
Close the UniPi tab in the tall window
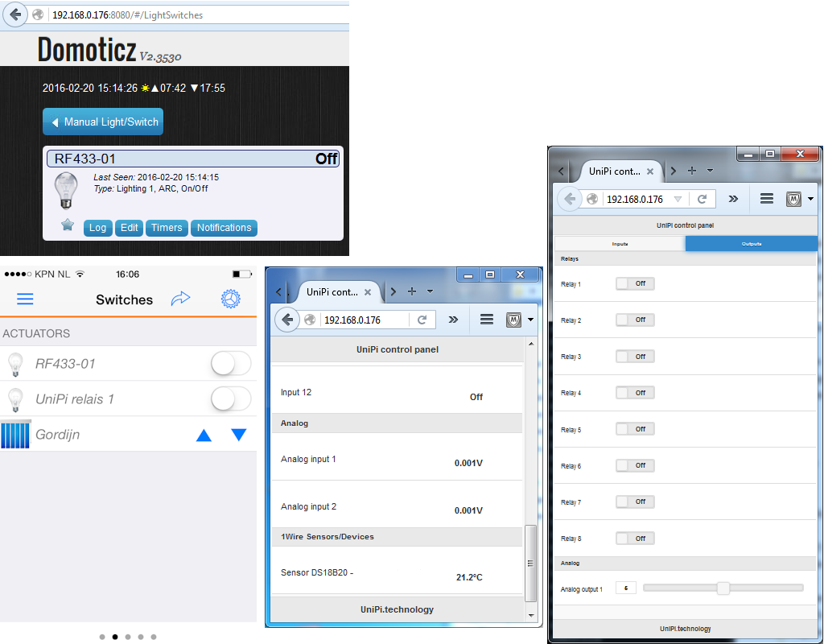point(650,171)
